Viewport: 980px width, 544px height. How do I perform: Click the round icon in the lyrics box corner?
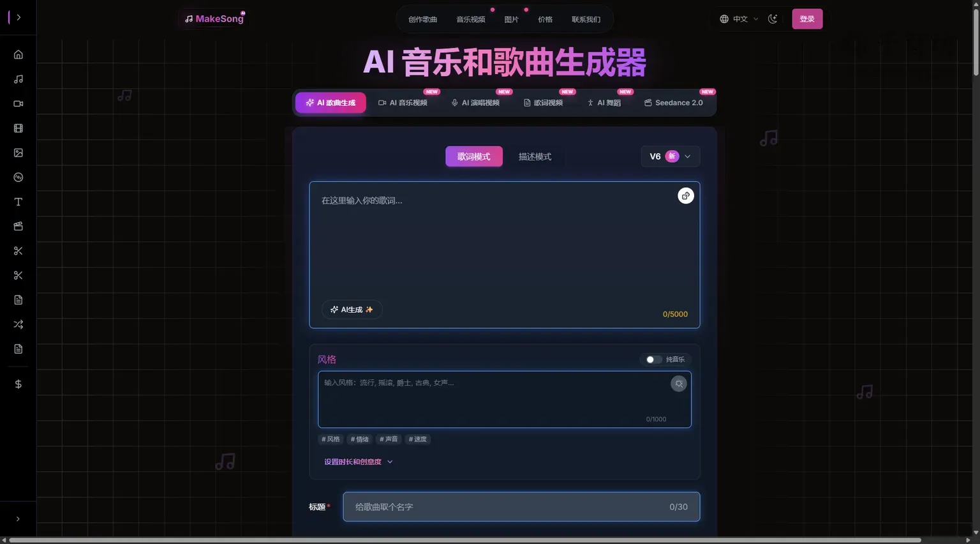[686, 196]
